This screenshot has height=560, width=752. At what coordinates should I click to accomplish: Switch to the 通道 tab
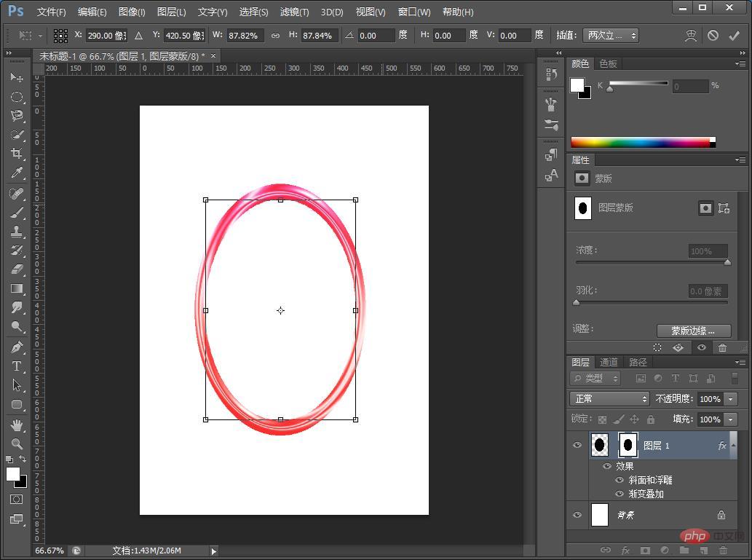pos(609,362)
